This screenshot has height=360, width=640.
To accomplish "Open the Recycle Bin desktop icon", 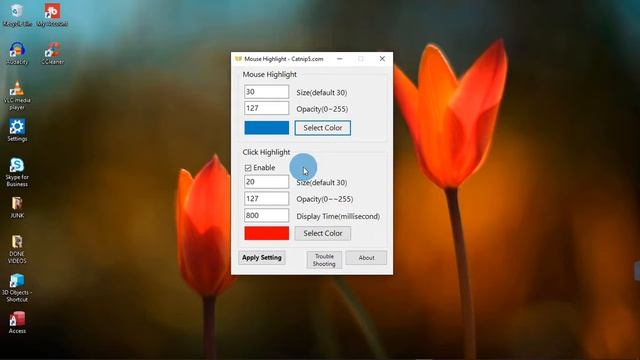I will point(17,15).
